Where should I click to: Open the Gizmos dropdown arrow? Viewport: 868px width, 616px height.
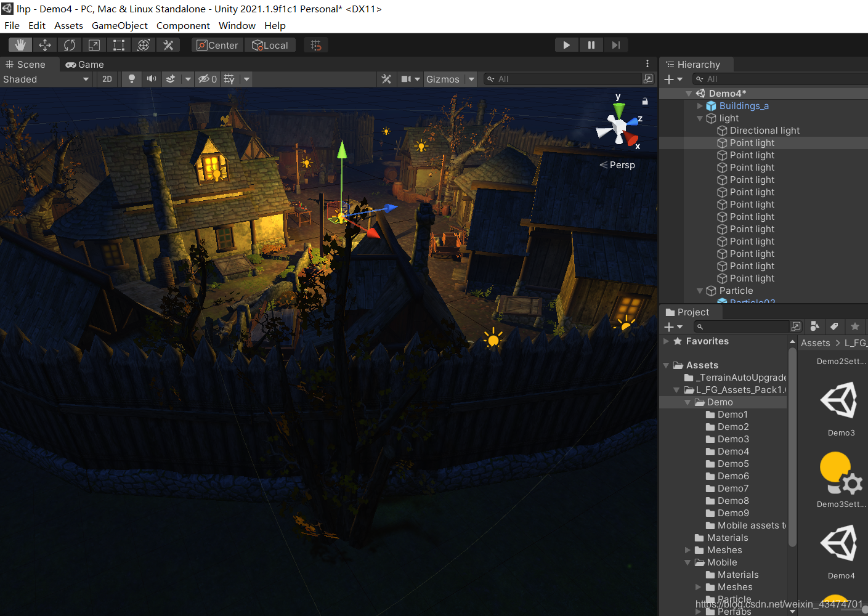pyautogui.click(x=471, y=79)
